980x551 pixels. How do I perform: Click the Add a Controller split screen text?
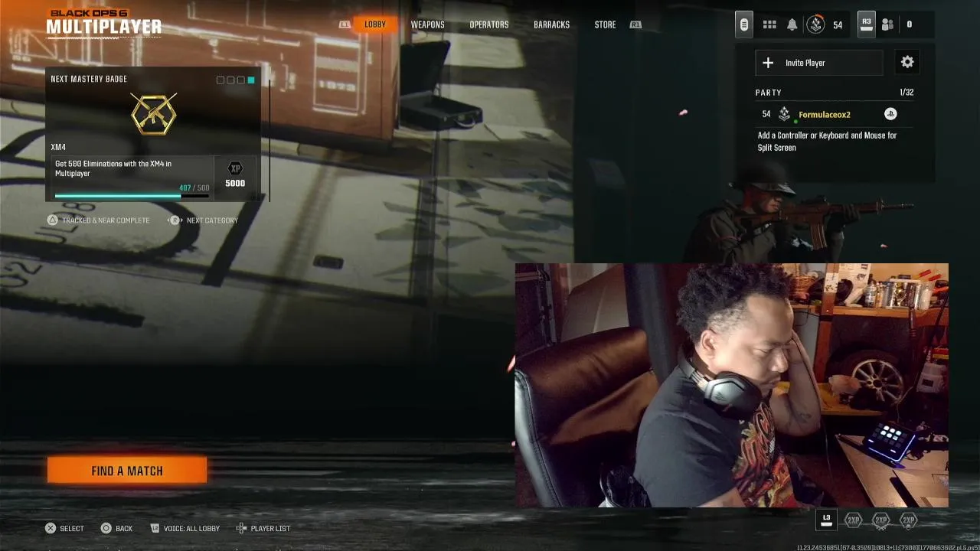(827, 142)
